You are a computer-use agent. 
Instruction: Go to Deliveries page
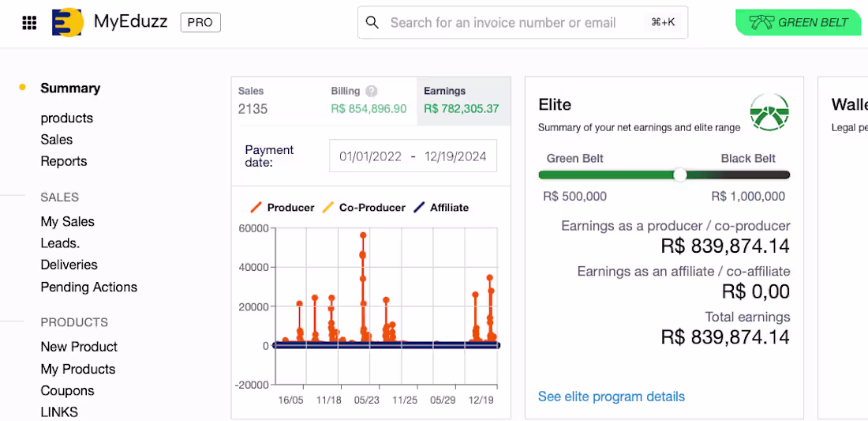69,265
